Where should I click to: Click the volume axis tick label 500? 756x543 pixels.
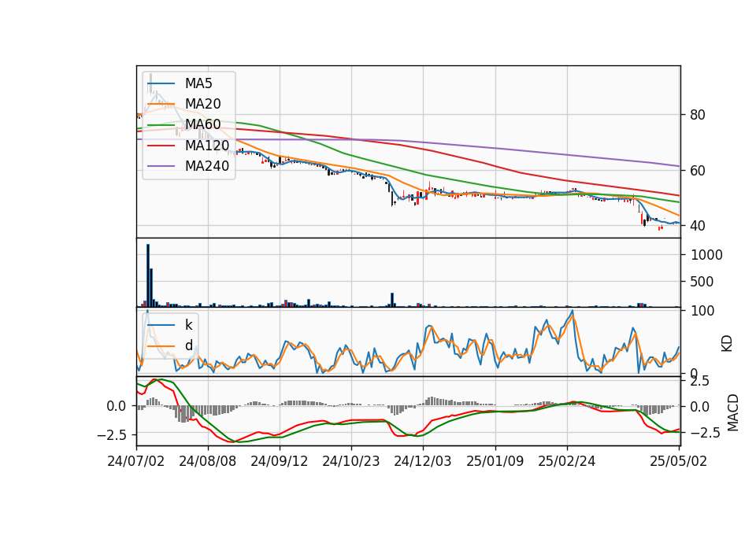pyautogui.click(x=702, y=282)
